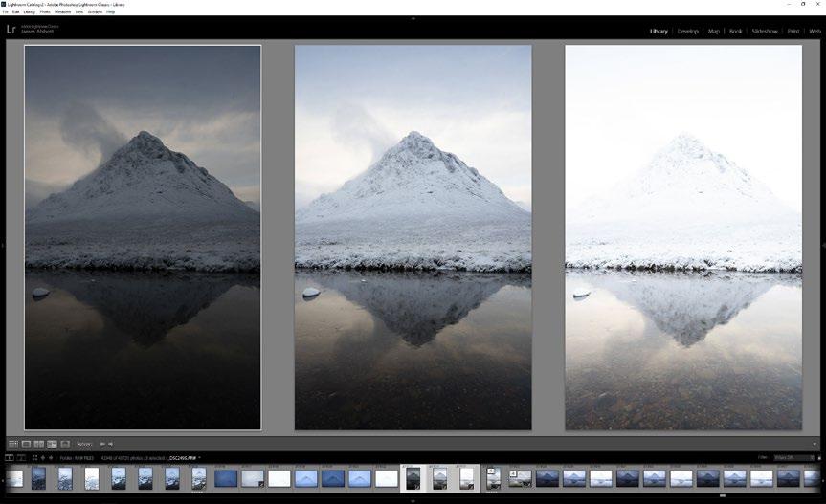
Task: Select Survey view icon in toolbar
Action: pos(52,444)
